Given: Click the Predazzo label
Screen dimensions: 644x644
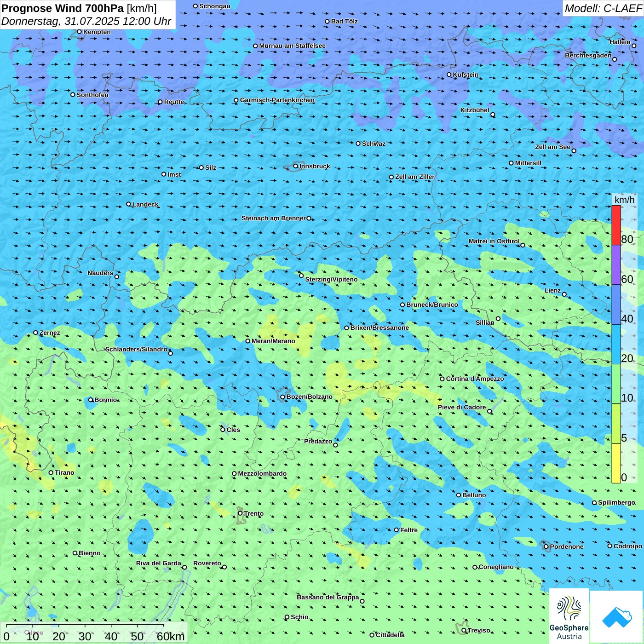Looking at the screenshot, I should click(x=318, y=441).
